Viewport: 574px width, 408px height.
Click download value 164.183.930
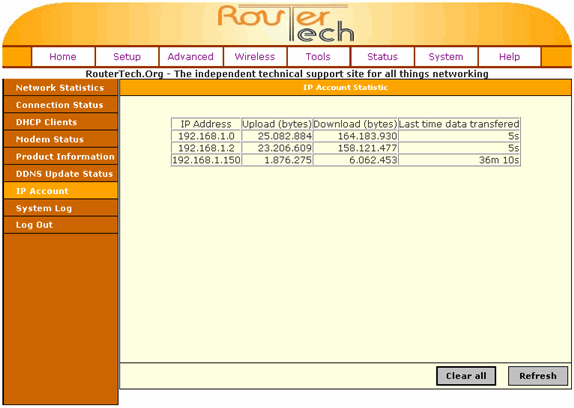355,136
